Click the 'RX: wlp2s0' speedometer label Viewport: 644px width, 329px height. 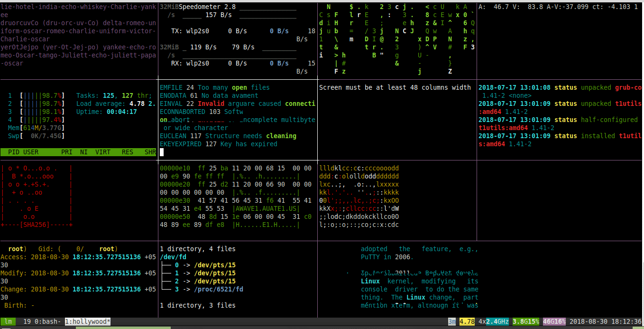(190, 63)
